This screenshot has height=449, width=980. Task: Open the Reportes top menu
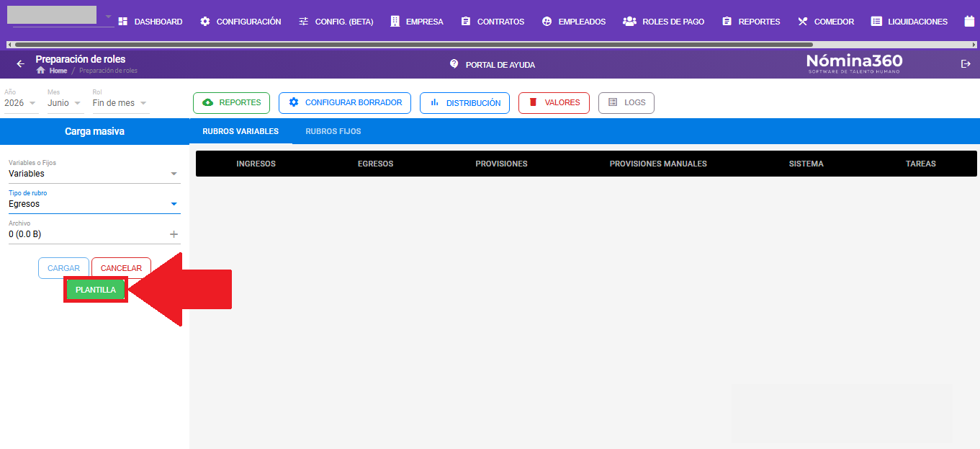pyautogui.click(x=751, y=22)
